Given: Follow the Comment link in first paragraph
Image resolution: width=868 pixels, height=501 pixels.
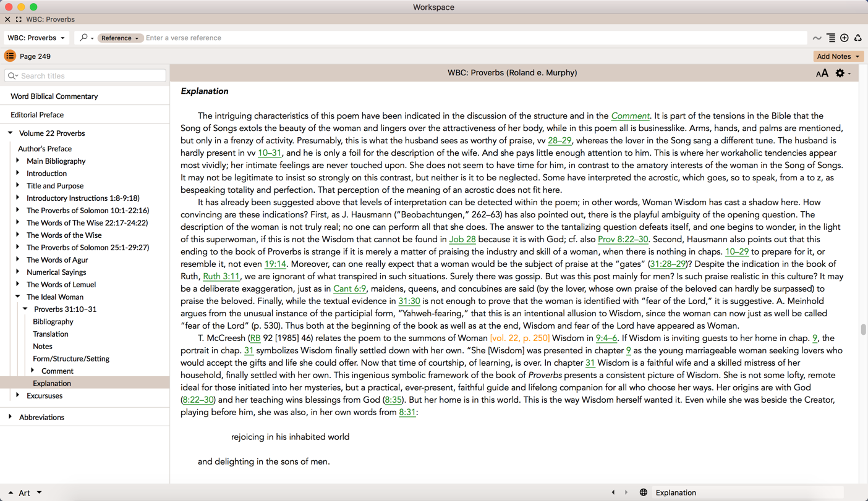Looking at the screenshot, I should pyautogui.click(x=630, y=116).
